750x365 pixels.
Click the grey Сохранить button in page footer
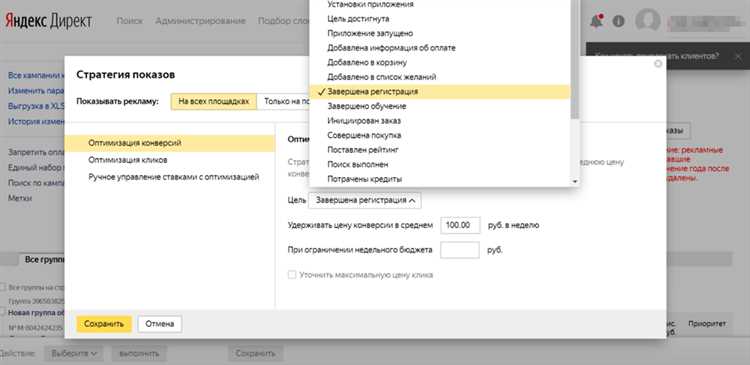pyautogui.click(x=255, y=354)
